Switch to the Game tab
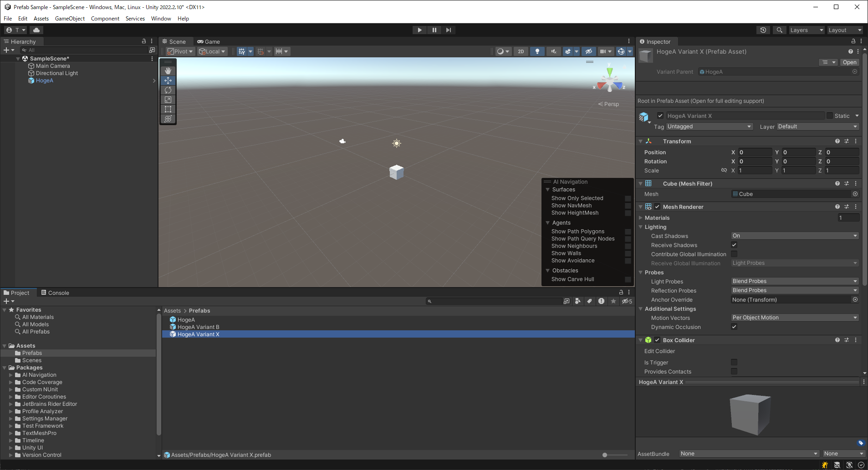 (x=209, y=41)
